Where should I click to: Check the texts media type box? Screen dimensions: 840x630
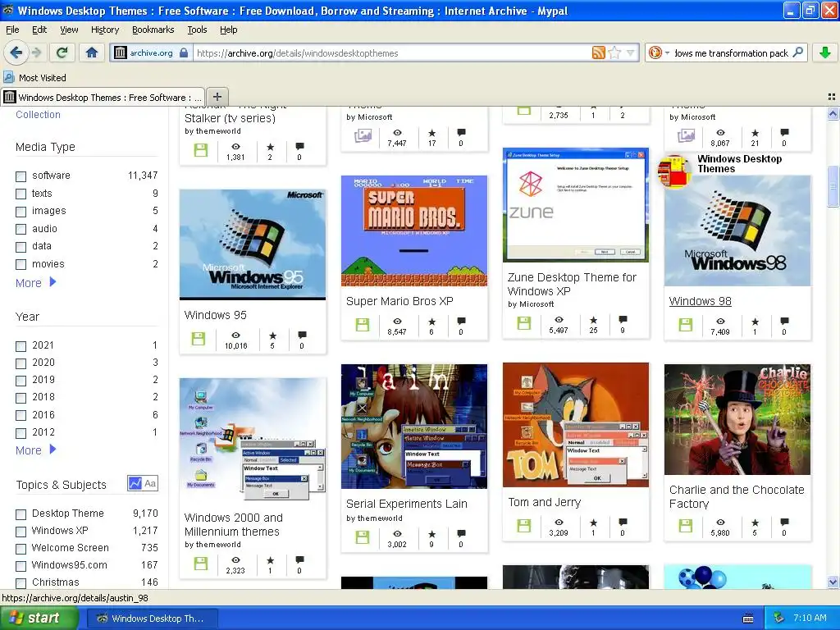tap(21, 194)
